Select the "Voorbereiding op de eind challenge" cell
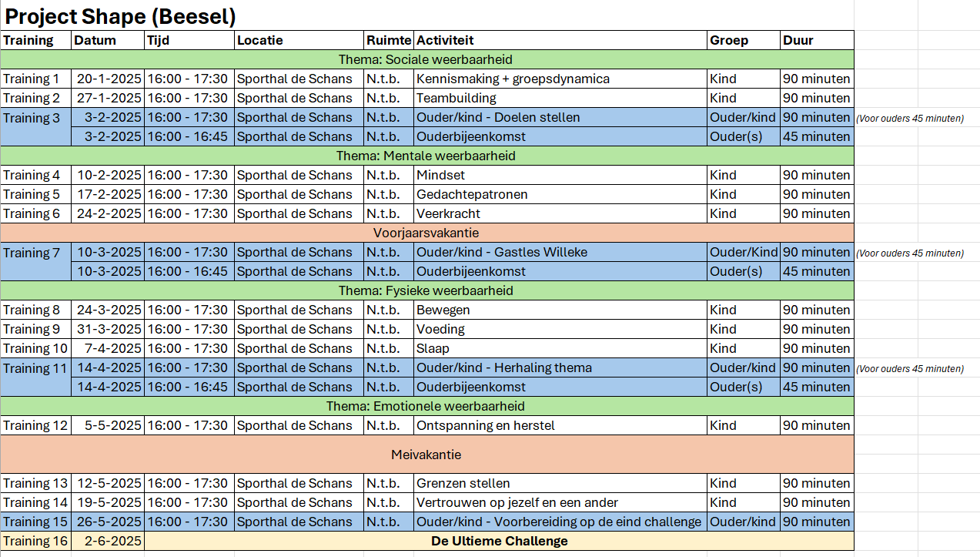980x557 pixels. [560, 522]
